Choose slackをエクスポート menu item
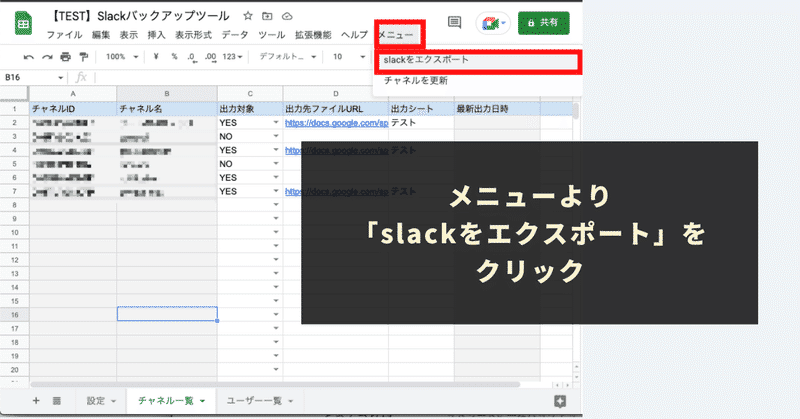 click(x=478, y=60)
